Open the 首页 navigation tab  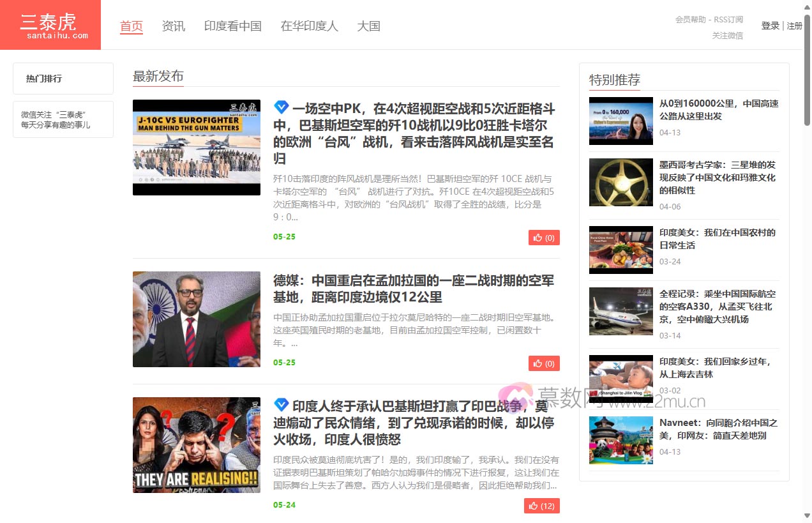click(x=132, y=26)
